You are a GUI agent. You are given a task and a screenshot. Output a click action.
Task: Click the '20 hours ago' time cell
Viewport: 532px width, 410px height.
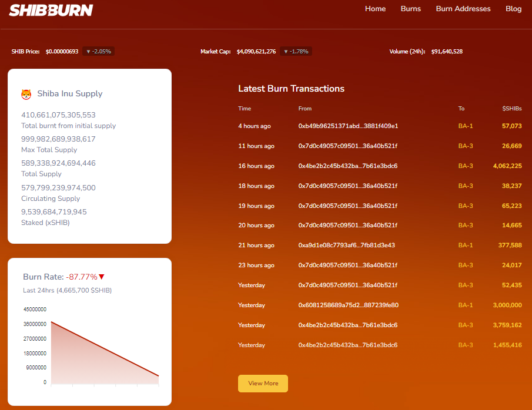coord(256,225)
